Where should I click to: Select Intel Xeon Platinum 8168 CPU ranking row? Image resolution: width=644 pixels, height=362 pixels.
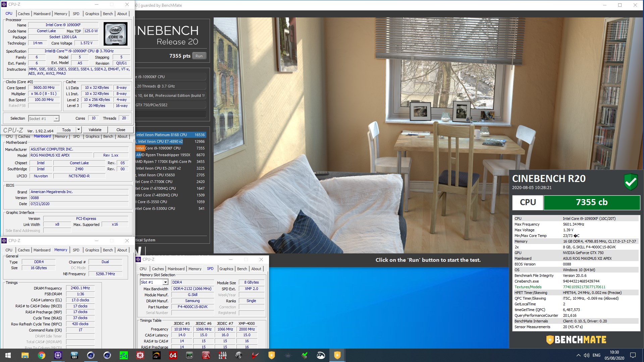[170, 135]
